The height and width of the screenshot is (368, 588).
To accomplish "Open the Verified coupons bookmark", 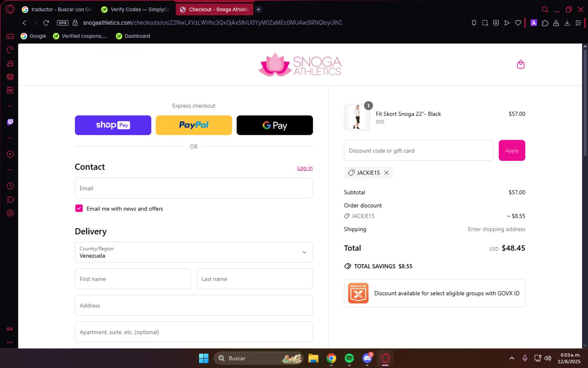I will click(x=80, y=36).
